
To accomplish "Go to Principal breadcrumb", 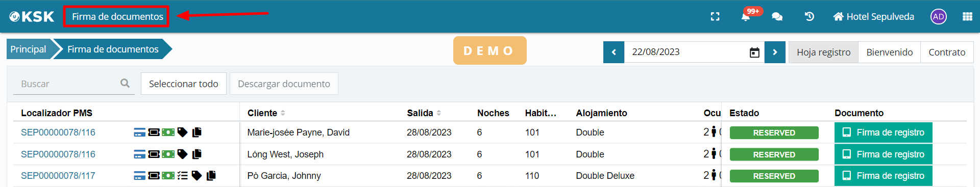I will point(28,49).
